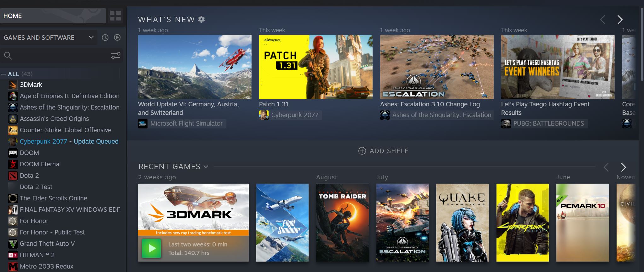Open Games and Software dropdown
The width and height of the screenshot is (644, 272).
click(x=49, y=38)
